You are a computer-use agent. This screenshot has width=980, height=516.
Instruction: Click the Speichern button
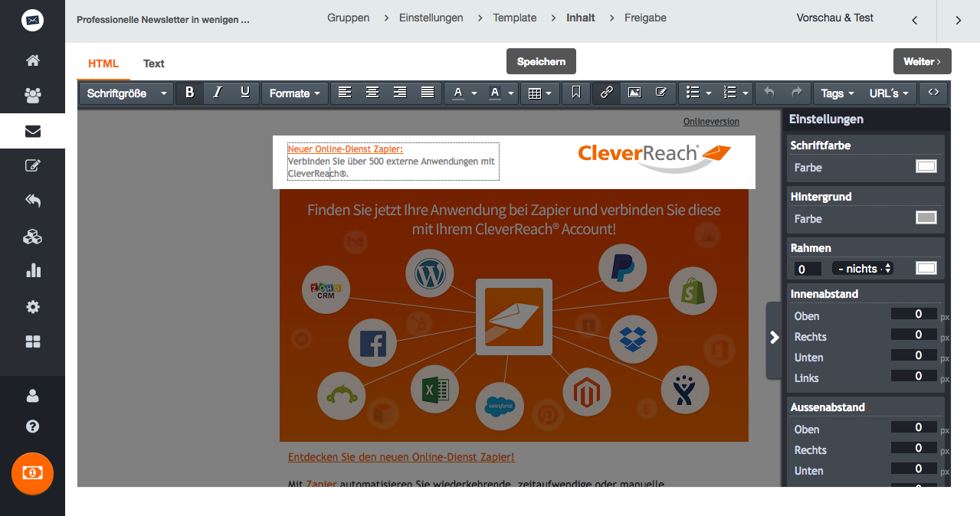coord(541,61)
